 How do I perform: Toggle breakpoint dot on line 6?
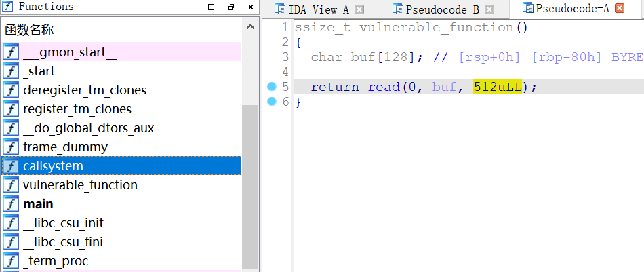(273, 102)
